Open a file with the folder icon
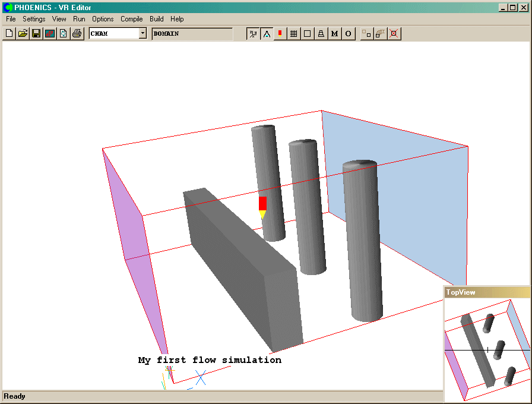This screenshot has height=404, width=532. pos(23,34)
